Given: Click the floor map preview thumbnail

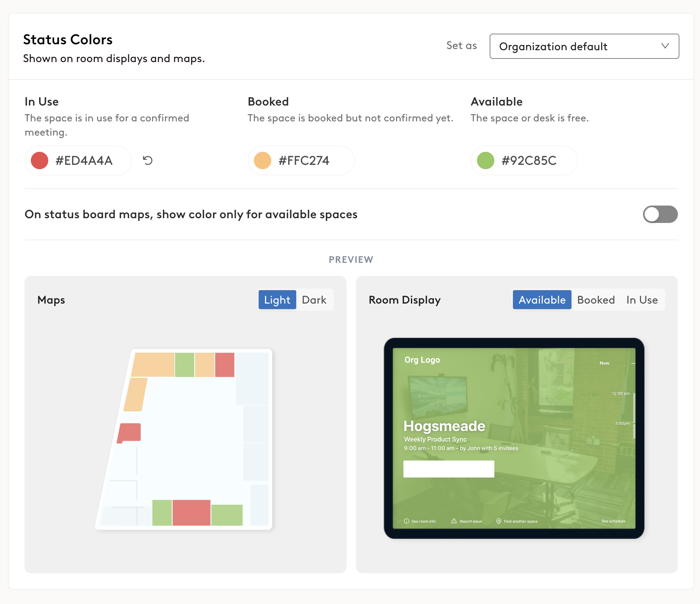Looking at the screenshot, I should click(184, 439).
